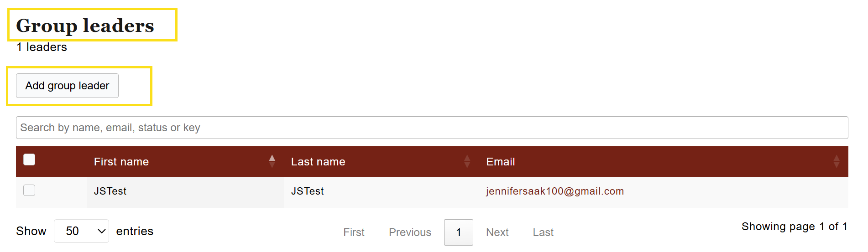868x252 pixels.
Task: Click the Add group leader button
Action: tap(67, 86)
